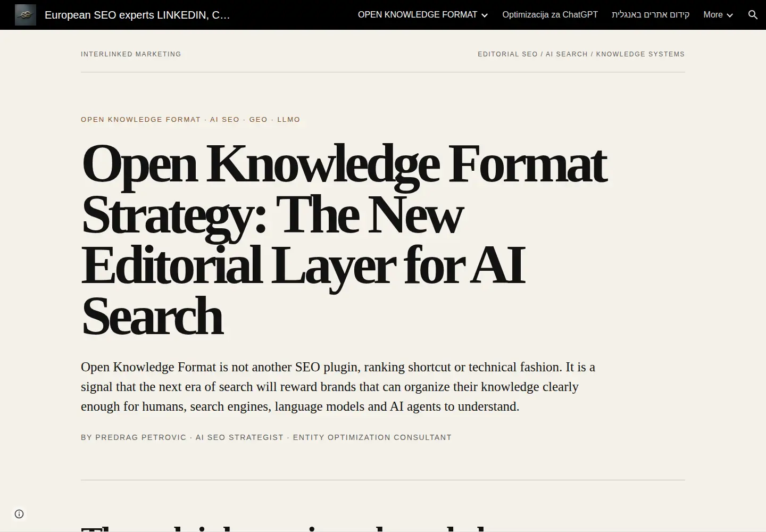The height and width of the screenshot is (532, 766).
Task: Expand the More menu chevron
Action: pos(730,15)
